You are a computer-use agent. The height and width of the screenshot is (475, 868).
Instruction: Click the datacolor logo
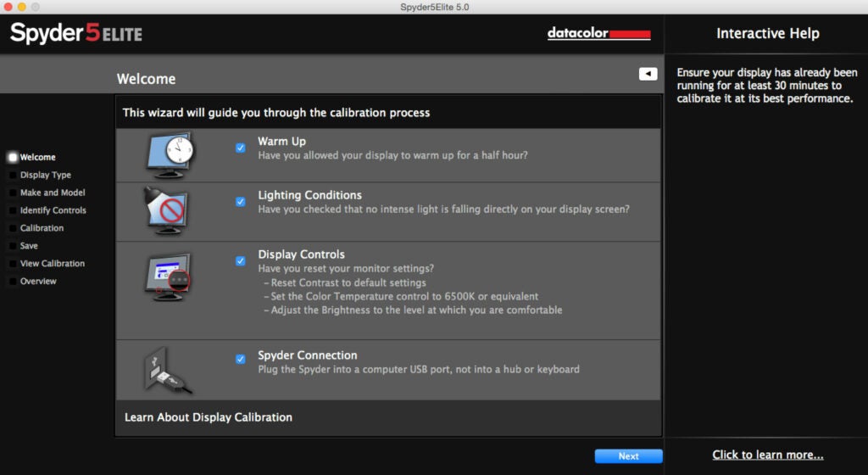coord(599,33)
